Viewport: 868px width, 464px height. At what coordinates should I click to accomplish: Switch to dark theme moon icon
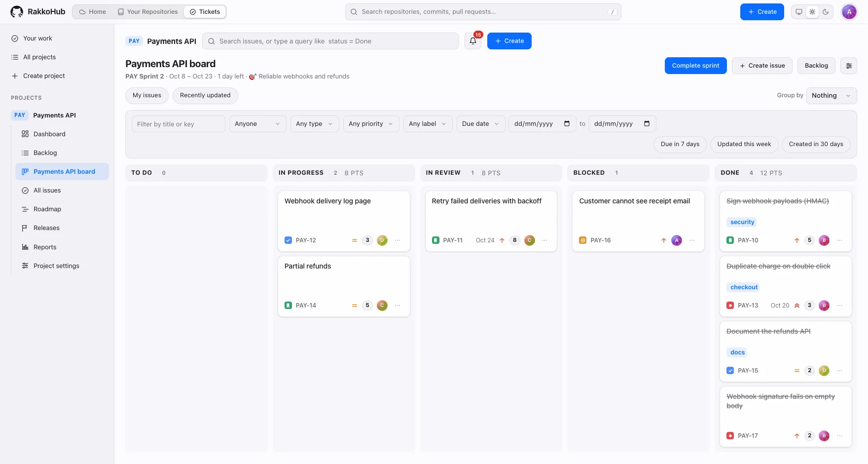click(x=826, y=12)
